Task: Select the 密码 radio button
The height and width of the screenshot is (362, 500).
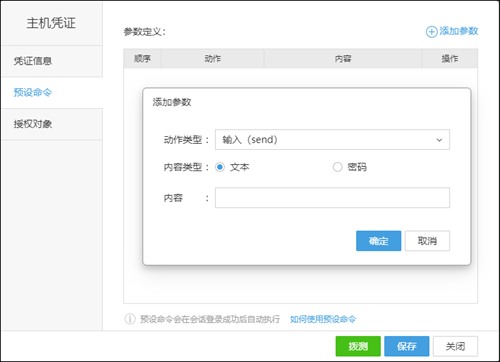Action: tap(337, 167)
